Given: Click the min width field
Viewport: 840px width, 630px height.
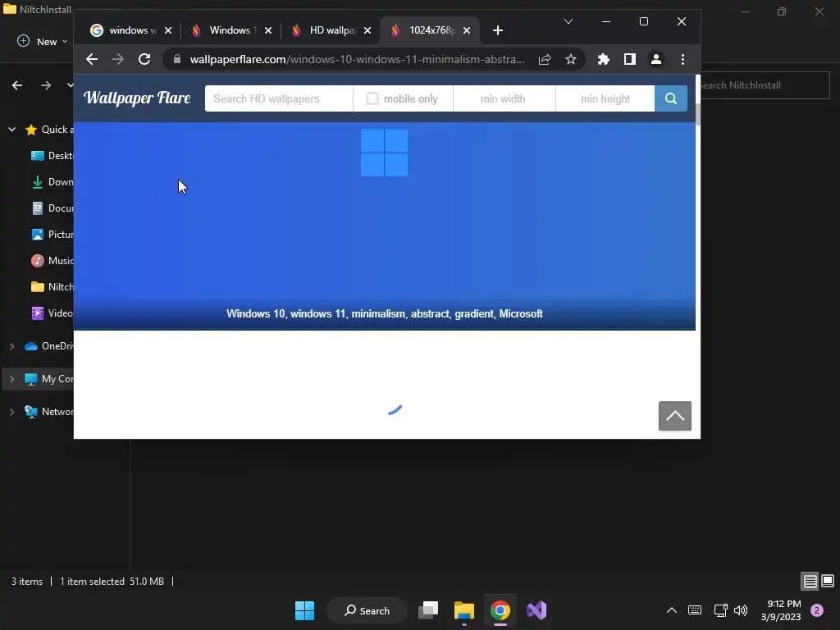Looking at the screenshot, I should pos(504,98).
